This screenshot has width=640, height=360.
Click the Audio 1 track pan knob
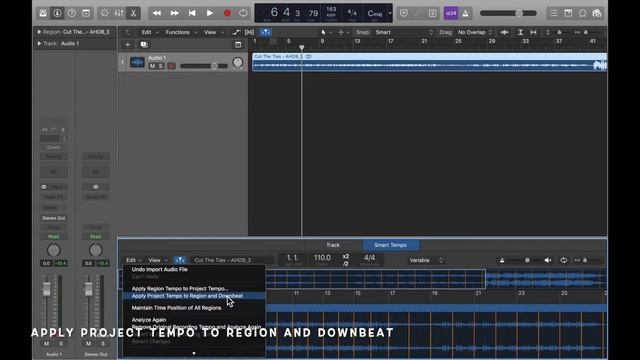(238, 62)
